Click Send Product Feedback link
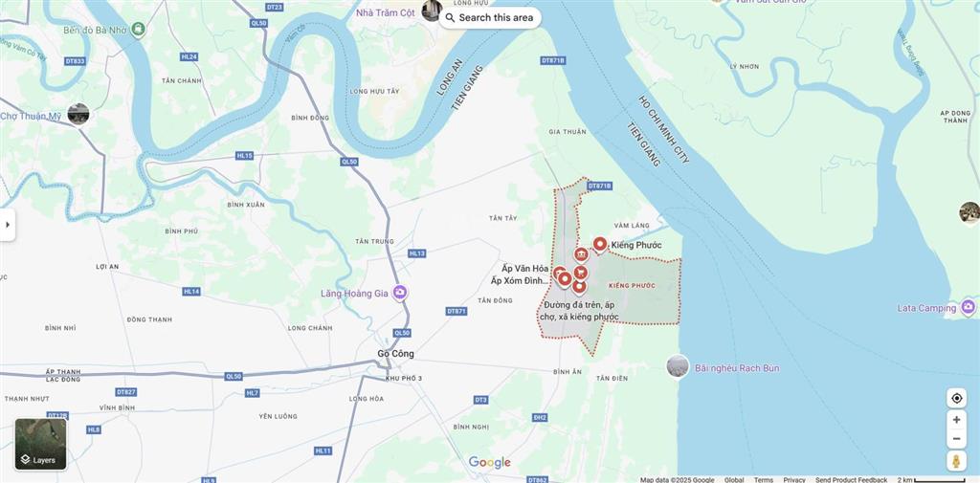 tap(851, 479)
